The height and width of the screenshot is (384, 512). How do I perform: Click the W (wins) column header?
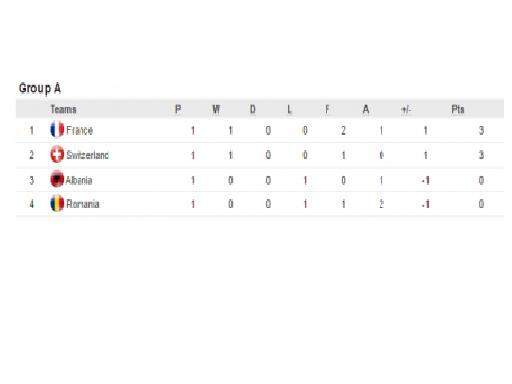pyautogui.click(x=216, y=109)
